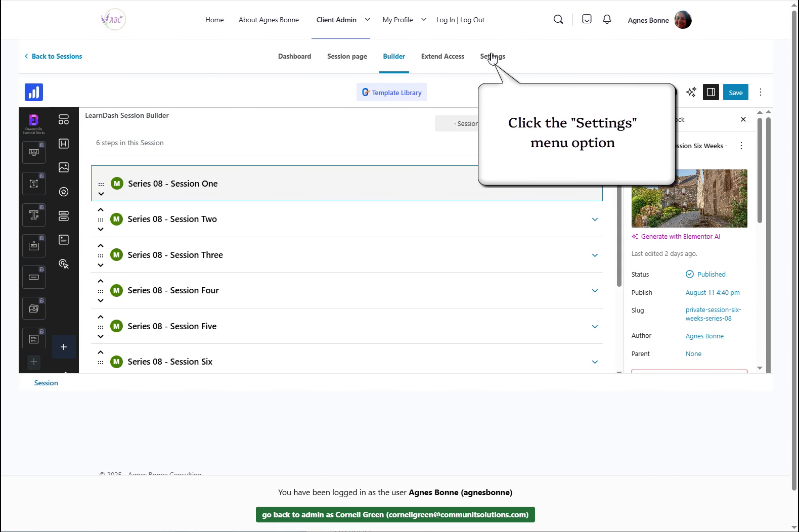
Task: Switch to the Dashboard tab
Action: [294, 56]
